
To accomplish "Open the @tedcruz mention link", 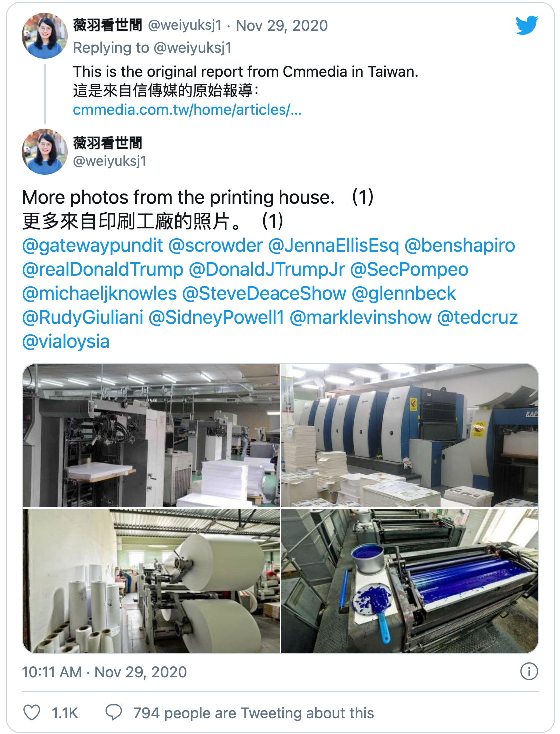I will [x=477, y=317].
